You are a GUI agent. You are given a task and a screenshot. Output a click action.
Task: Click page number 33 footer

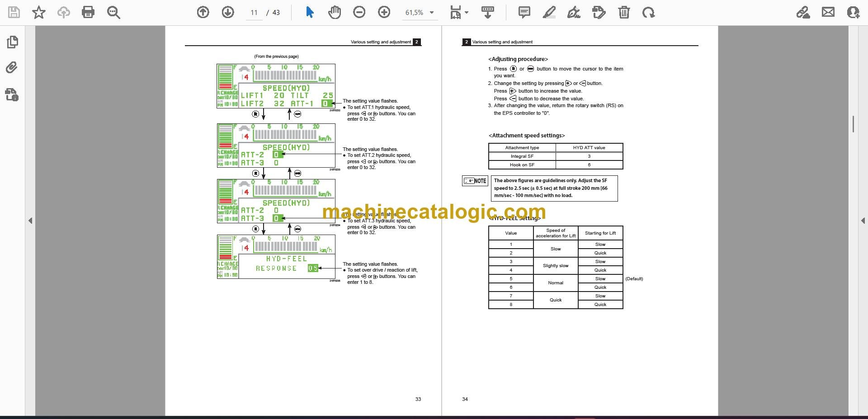[x=418, y=399]
